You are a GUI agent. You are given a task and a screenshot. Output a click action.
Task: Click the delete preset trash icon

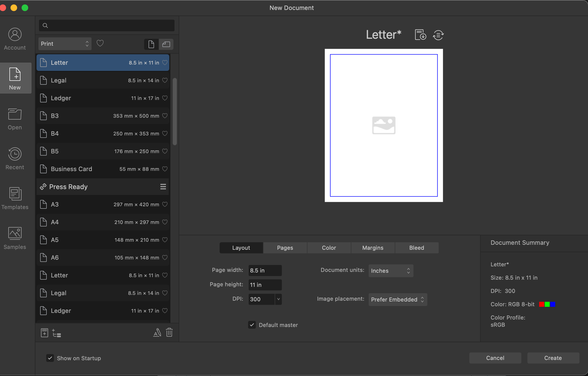tap(169, 332)
